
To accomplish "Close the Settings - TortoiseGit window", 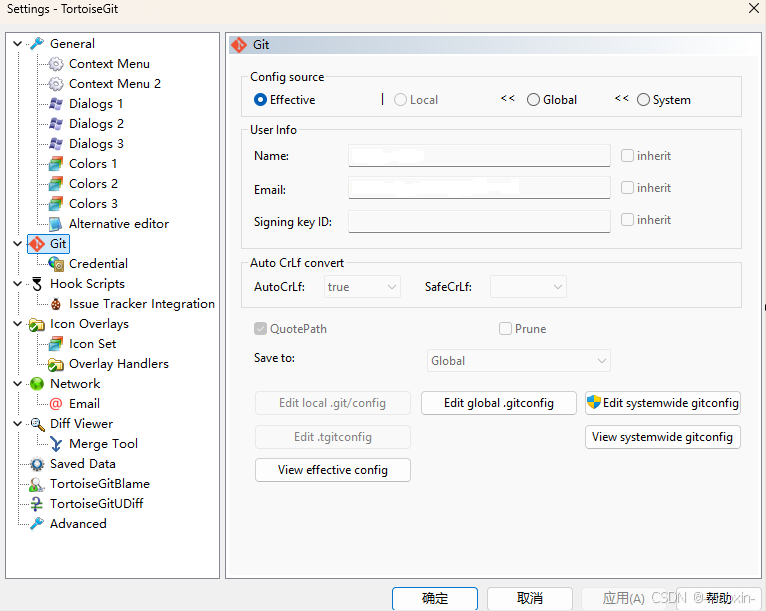I will pyautogui.click(x=754, y=8).
